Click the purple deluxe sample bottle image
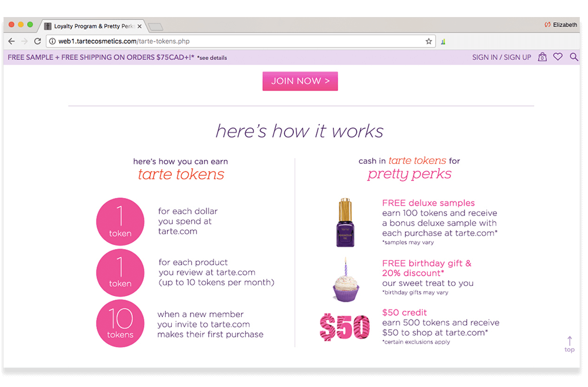Image resolution: width=588 pixels, height=387 pixels. click(x=345, y=223)
